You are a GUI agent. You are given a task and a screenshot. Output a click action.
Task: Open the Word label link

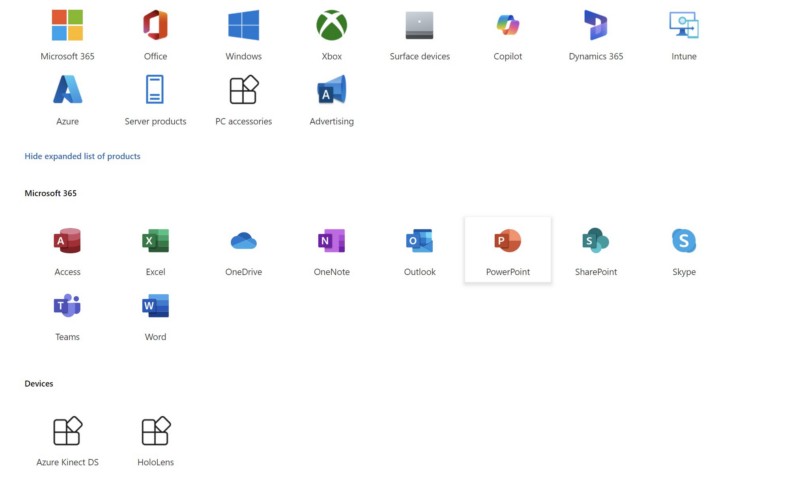(x=155, y=337)
